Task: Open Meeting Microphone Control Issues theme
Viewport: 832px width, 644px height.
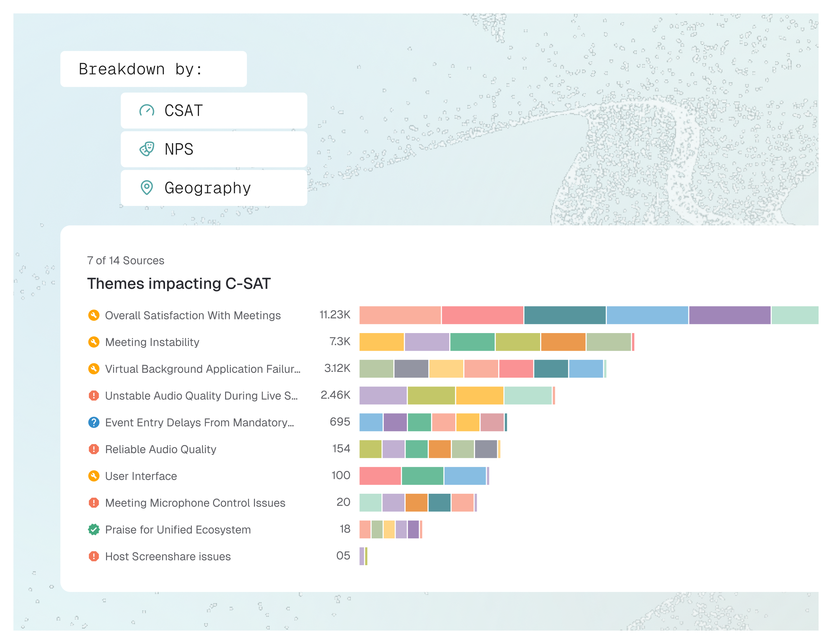Action: coord(195,503)
